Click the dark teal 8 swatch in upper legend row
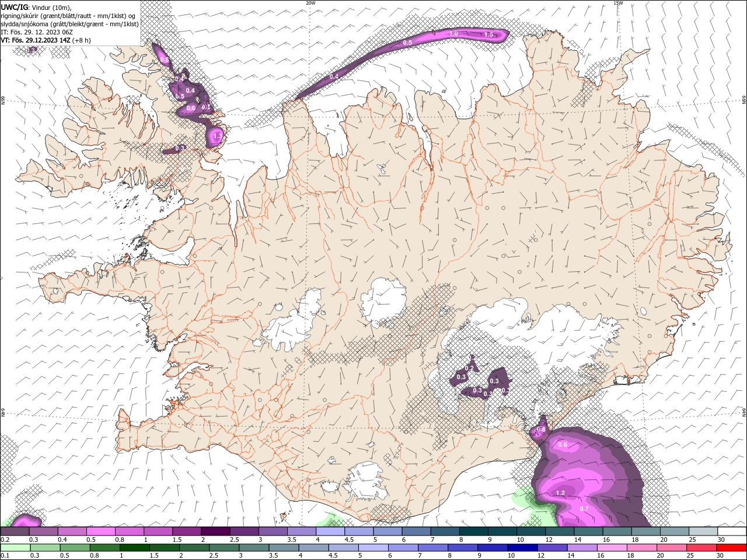 click(x=474, y=531)
